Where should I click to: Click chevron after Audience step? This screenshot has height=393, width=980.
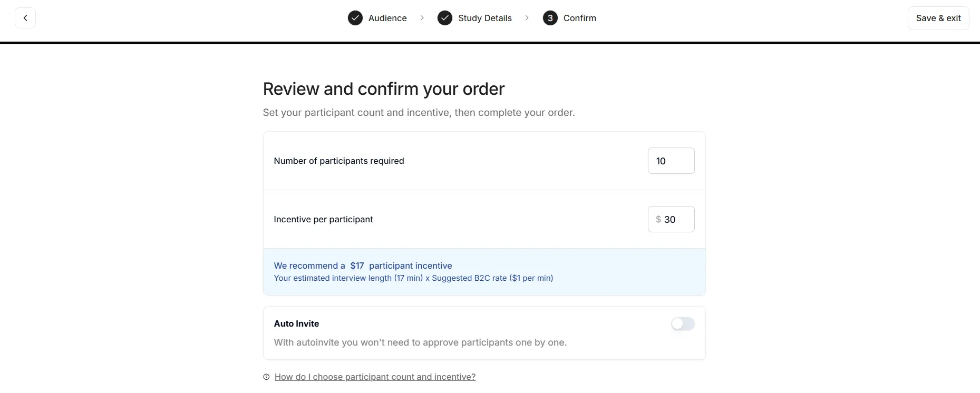pyautogui.click(x=422, y=18)
